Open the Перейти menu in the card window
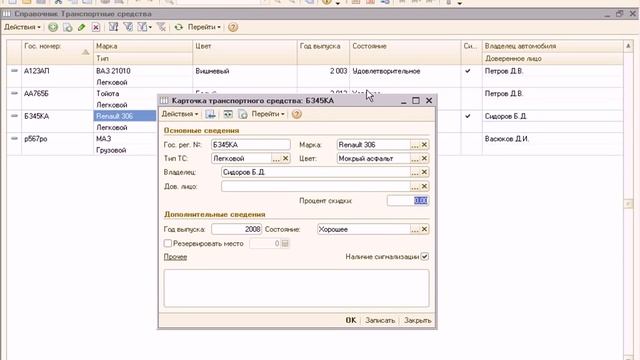The width and height of the screenshot is (640, 360). point(268,114)
